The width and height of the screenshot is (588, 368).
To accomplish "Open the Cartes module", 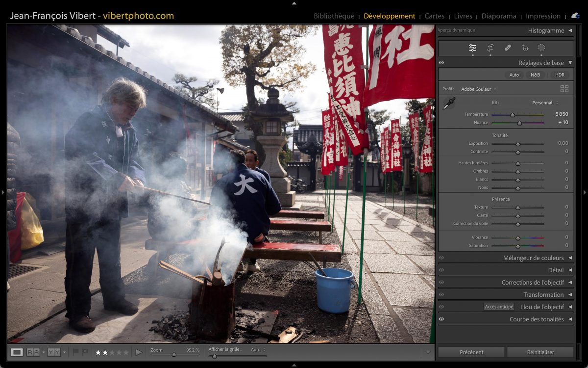I will 434,16.
